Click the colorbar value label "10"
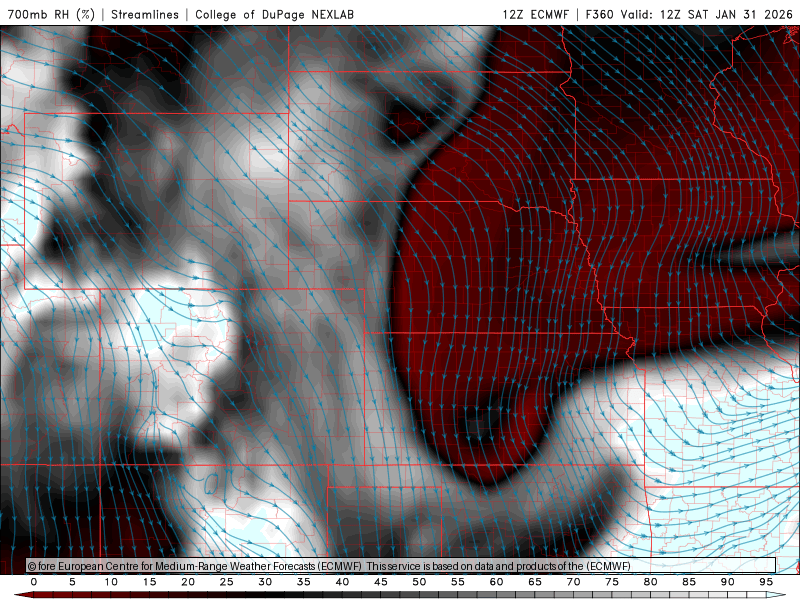800x600 pixels. [111, 582]
